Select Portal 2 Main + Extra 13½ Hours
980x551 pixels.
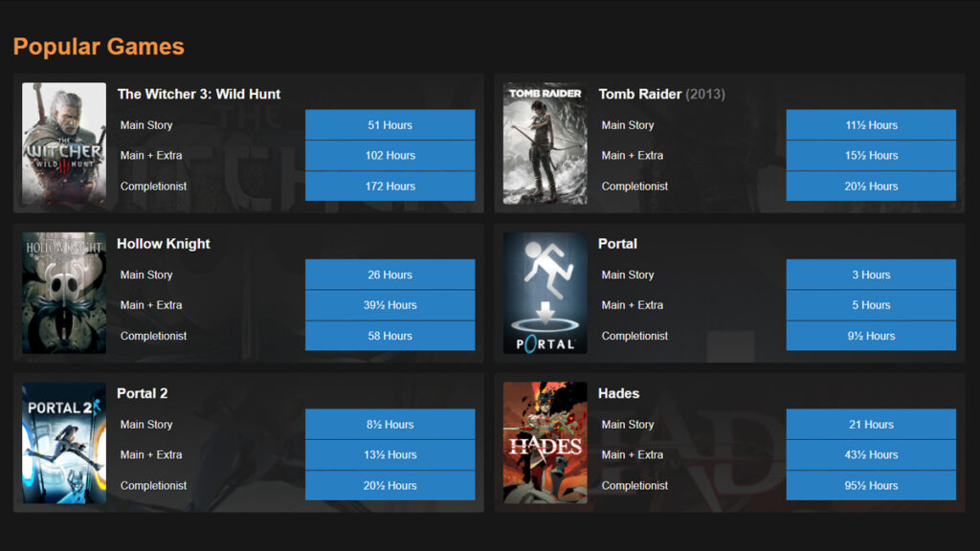pos(390,454)
